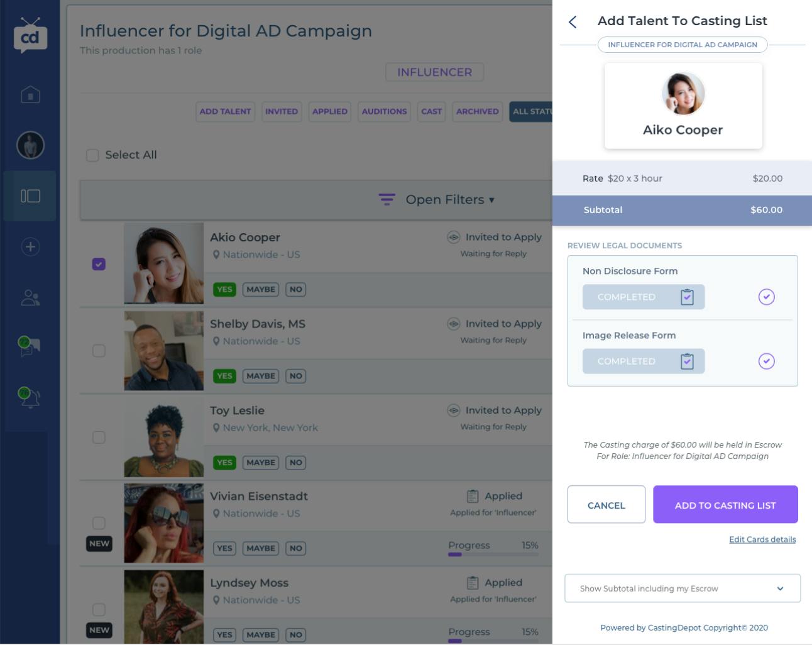Screen dimensions: 812x645
Task: Switch to the Applied tab
Action: (x=329, y=111)
